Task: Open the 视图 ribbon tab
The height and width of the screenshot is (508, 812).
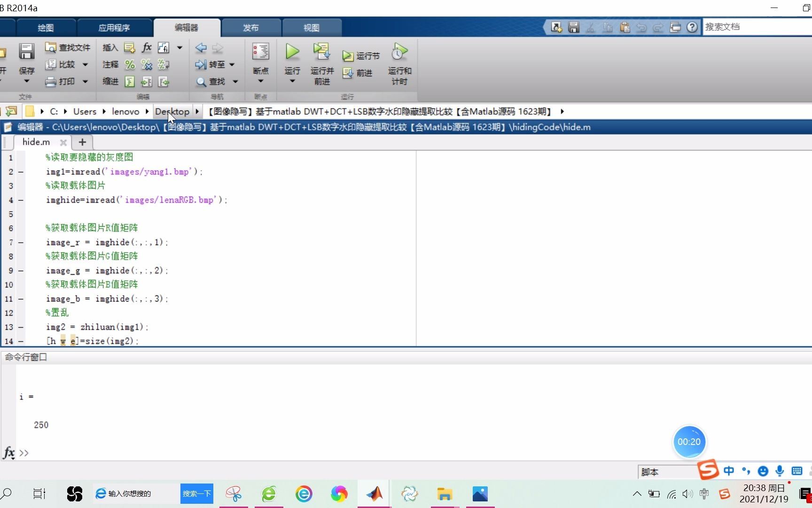Action: click(x=311, y=27)
